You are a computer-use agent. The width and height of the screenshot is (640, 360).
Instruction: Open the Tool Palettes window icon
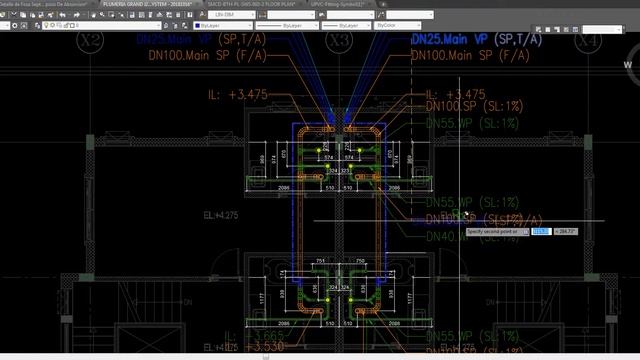(150, 15)
